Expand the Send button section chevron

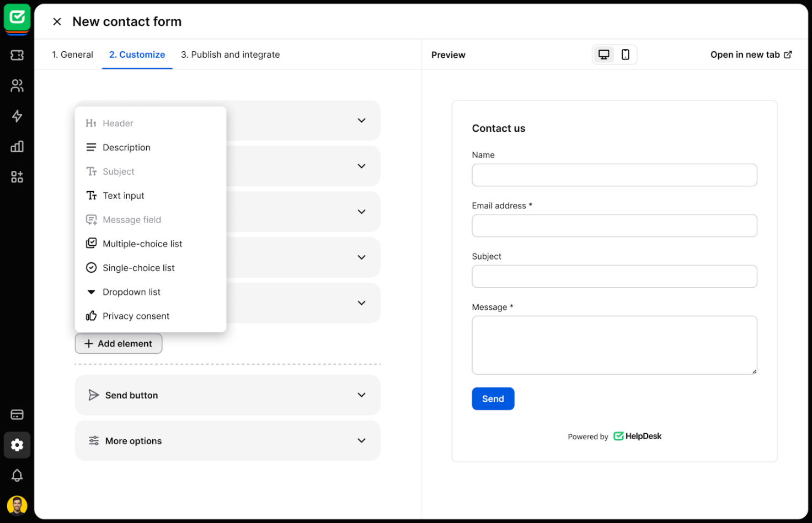pyautogui.click(x=361, y=395)
